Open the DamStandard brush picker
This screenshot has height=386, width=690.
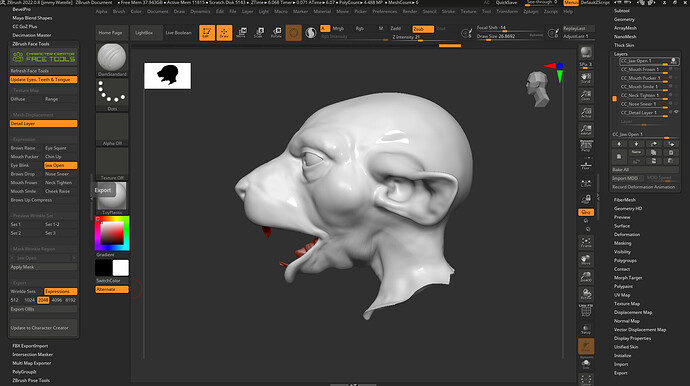click(112, 60)
